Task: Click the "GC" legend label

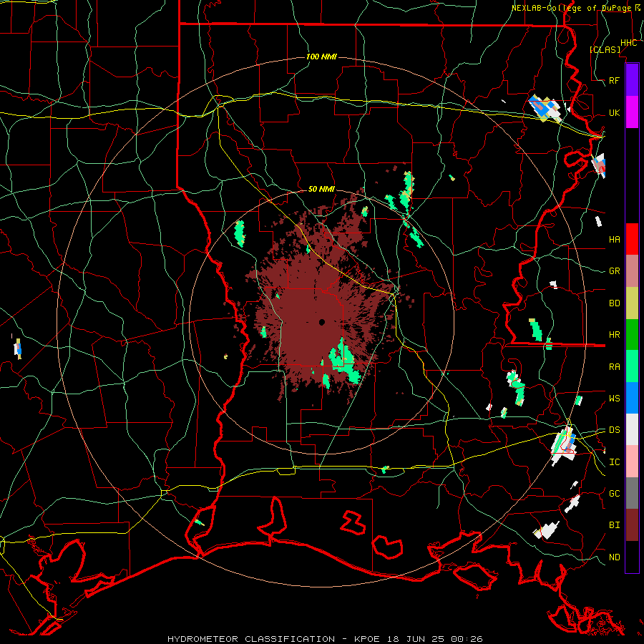Action: 614,493
